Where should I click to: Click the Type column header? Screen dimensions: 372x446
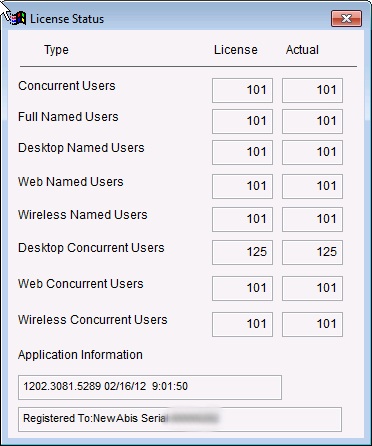point(56,50)
